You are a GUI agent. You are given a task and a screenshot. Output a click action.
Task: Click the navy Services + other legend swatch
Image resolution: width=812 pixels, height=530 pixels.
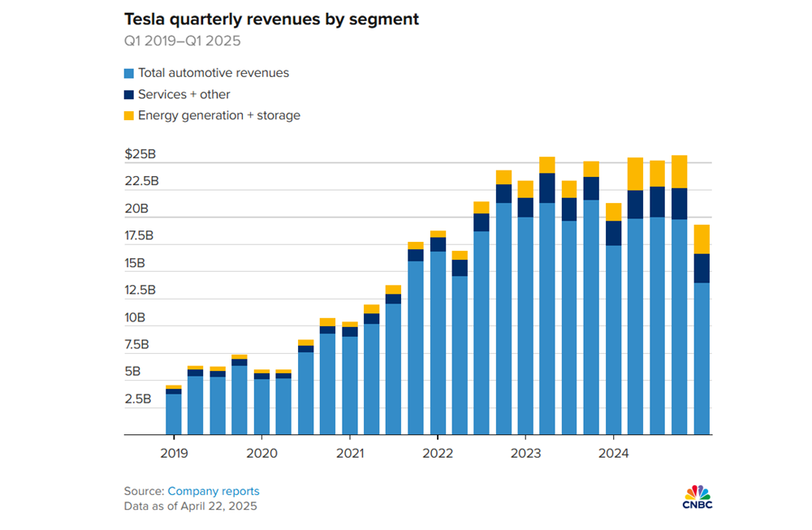coord(129,94)
